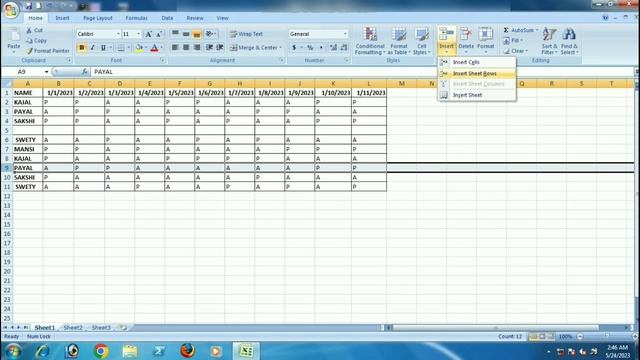Click the Name Box showing A9
640x360 pixels.
tap(25, 72)
